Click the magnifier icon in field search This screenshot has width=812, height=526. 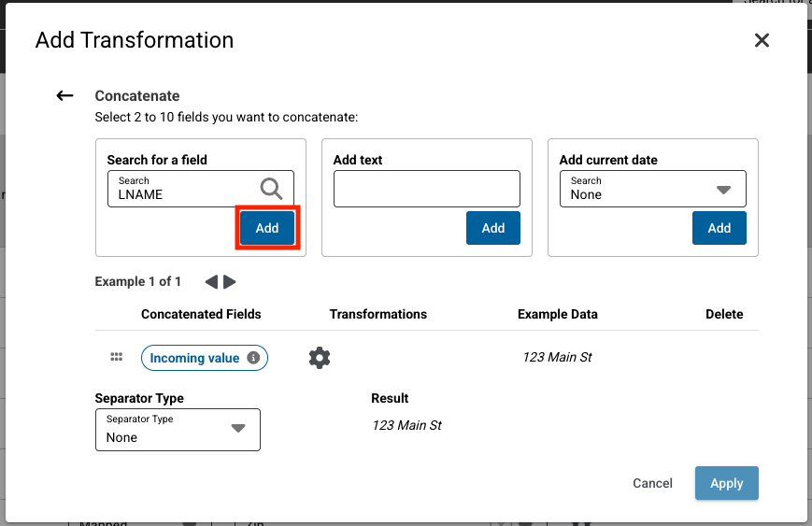[271, 189]
